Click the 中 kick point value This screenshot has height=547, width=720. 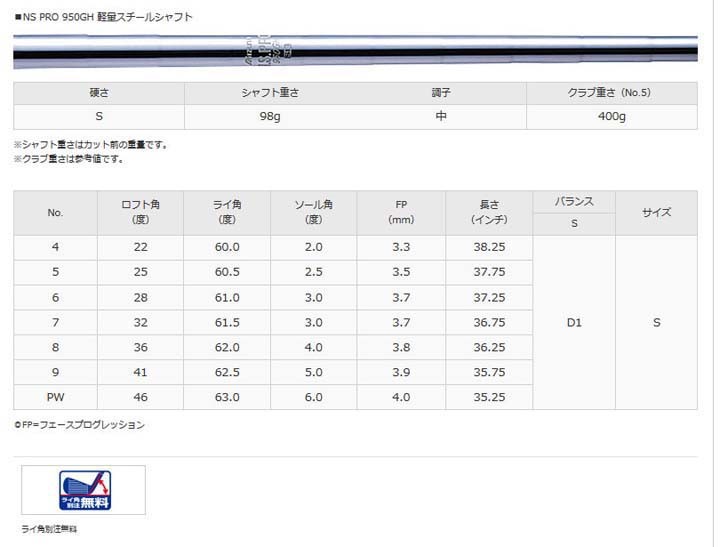point(441,116)
